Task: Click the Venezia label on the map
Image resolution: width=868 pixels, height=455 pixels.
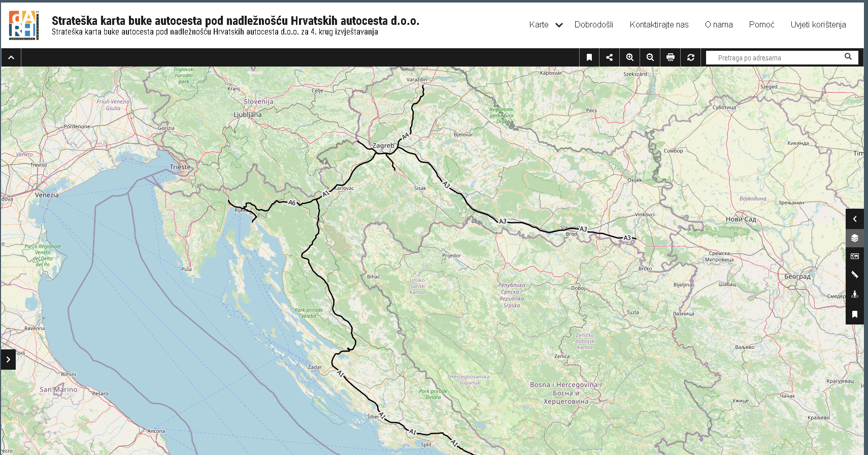Action: click(47, 195)
